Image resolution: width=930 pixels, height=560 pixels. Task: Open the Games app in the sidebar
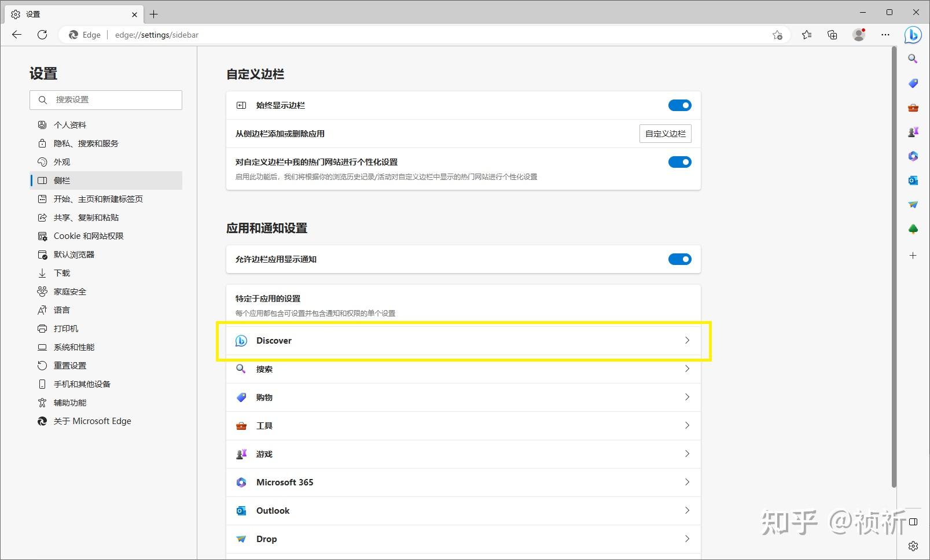pyautogui.click(x=913, y=132)
